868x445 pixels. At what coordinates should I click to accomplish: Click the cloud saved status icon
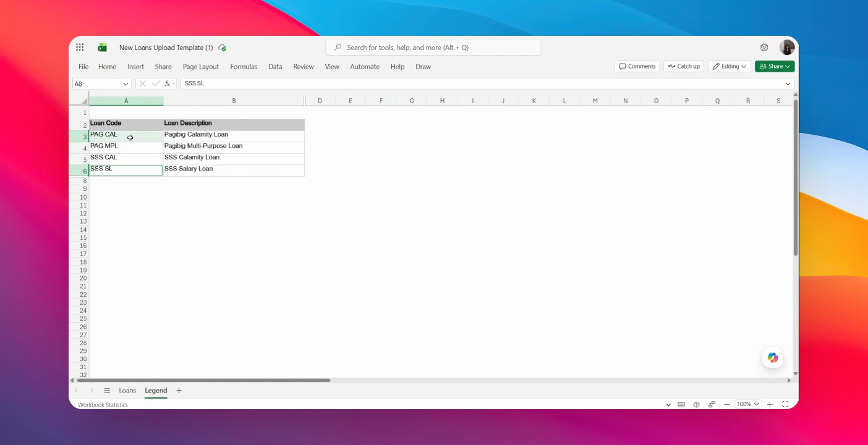tap(222, 48)
